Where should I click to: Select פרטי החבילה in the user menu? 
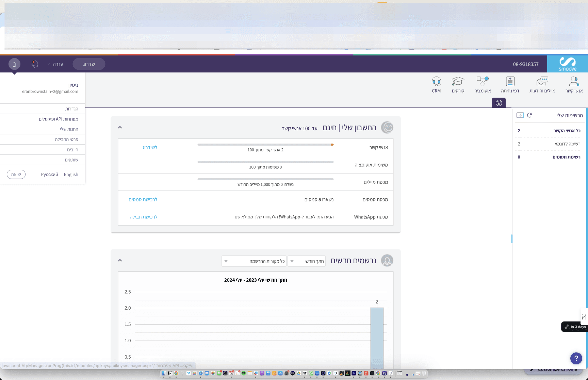tap(43, 139)
